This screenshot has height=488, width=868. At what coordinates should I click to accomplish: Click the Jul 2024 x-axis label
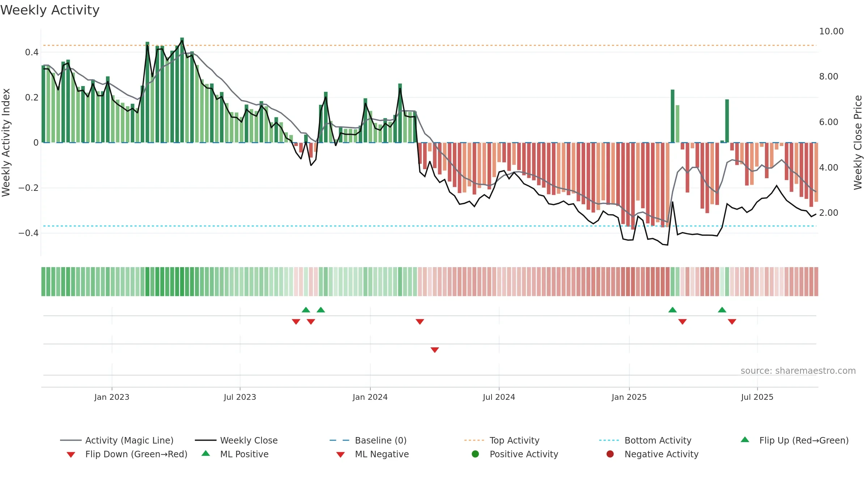(499, 397)
